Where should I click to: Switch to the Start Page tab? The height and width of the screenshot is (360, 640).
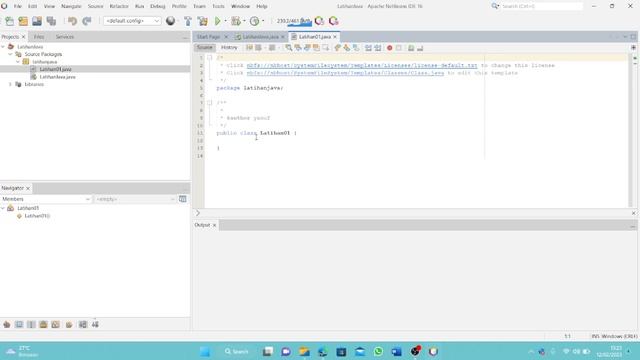point(208,37)
